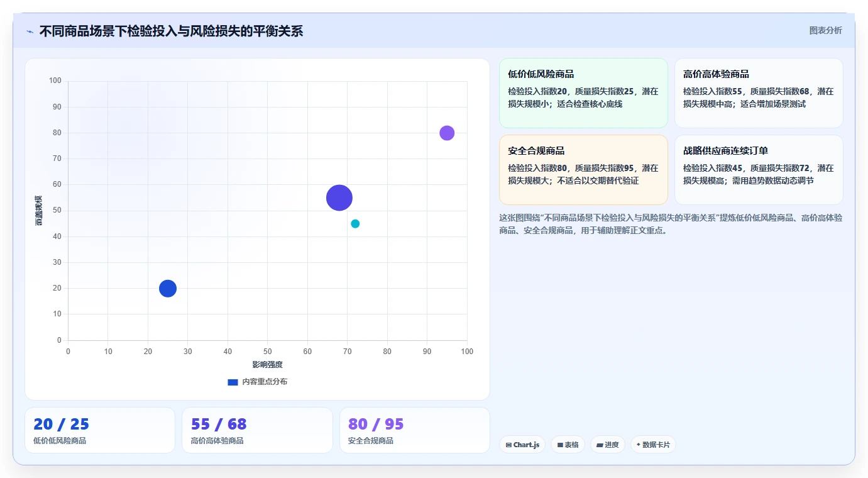
Task: Click the icon inside Chart.js chip
Action: click(508, 445)
